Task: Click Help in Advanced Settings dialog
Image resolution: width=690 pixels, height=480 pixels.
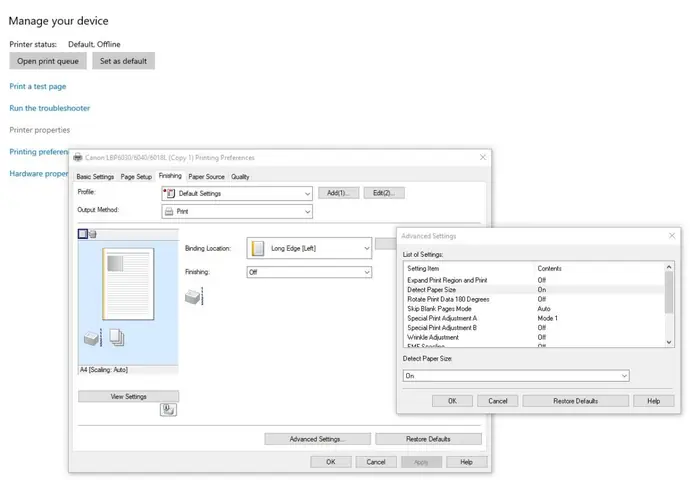Action: (x=653, y=401)
